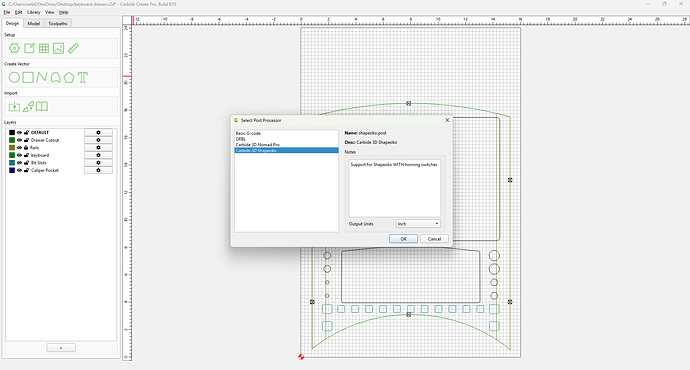This screenshot has height=370, width=690.
Task: Toggle visibility of Bit Slots layer
Action: point(19,162)
